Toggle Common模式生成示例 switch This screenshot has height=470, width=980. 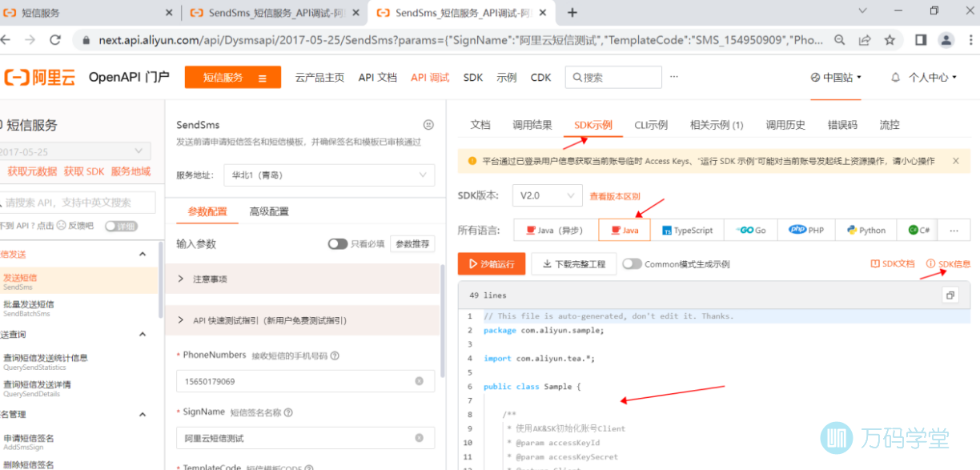(633, 263)
